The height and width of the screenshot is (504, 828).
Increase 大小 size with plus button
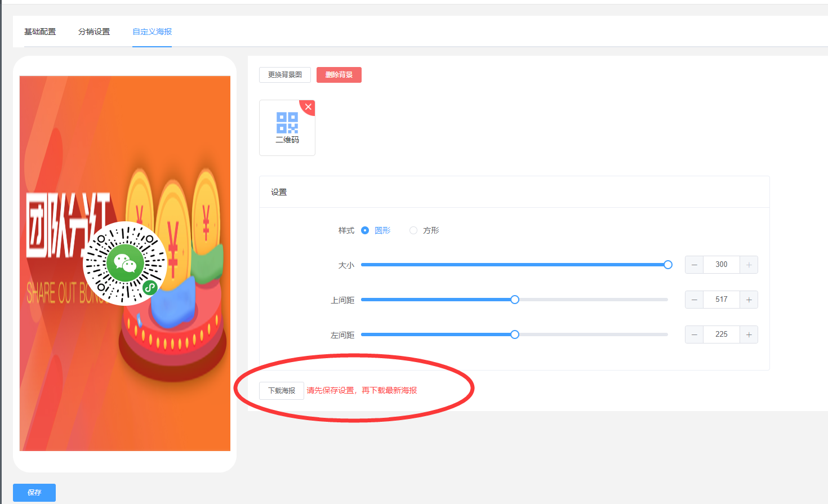point(749,265)
